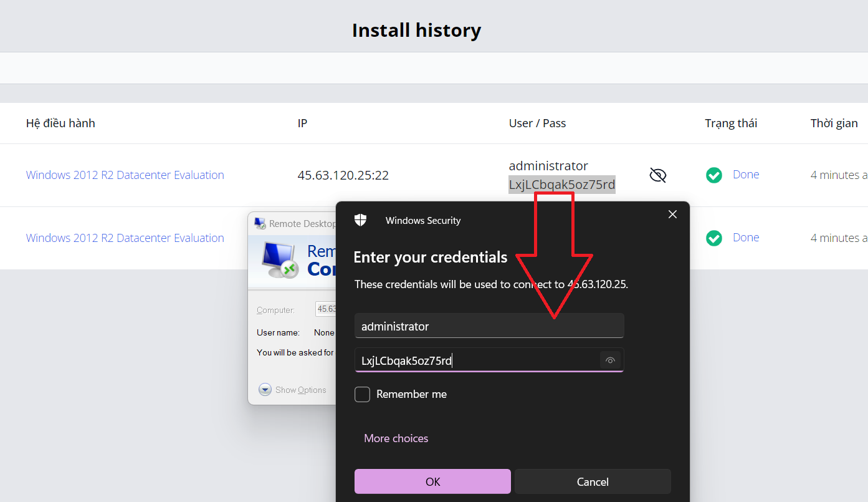Click the administrator username field
The height and width of the screenshot is (502, 868).
coord(489,326)
